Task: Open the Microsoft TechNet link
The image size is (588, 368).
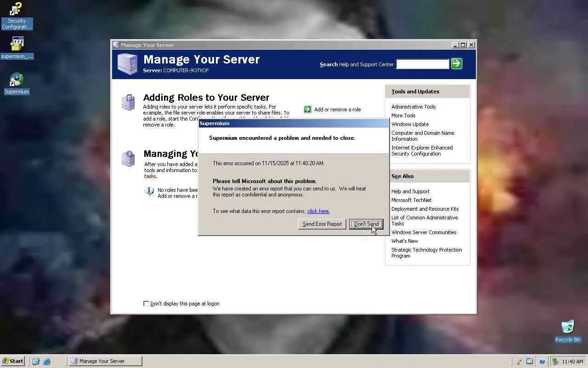Action: click(412, 200)
